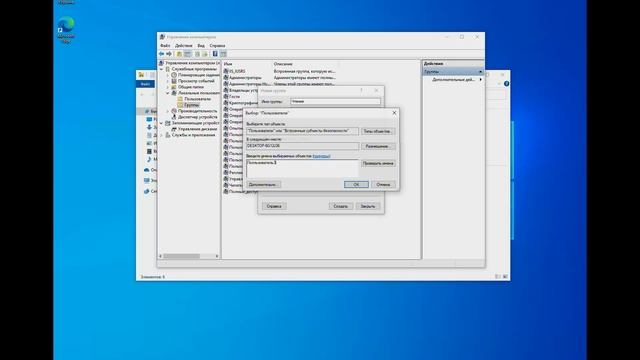Click the up-one-level folder toolbar icon
The image size is (640, 360).
coord(179,54)
